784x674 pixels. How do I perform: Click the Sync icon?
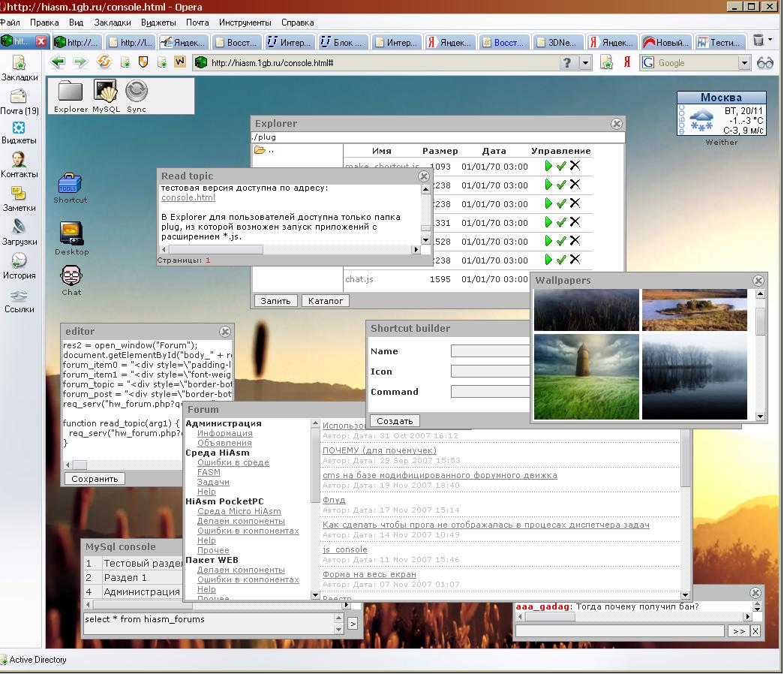[137, 92]
